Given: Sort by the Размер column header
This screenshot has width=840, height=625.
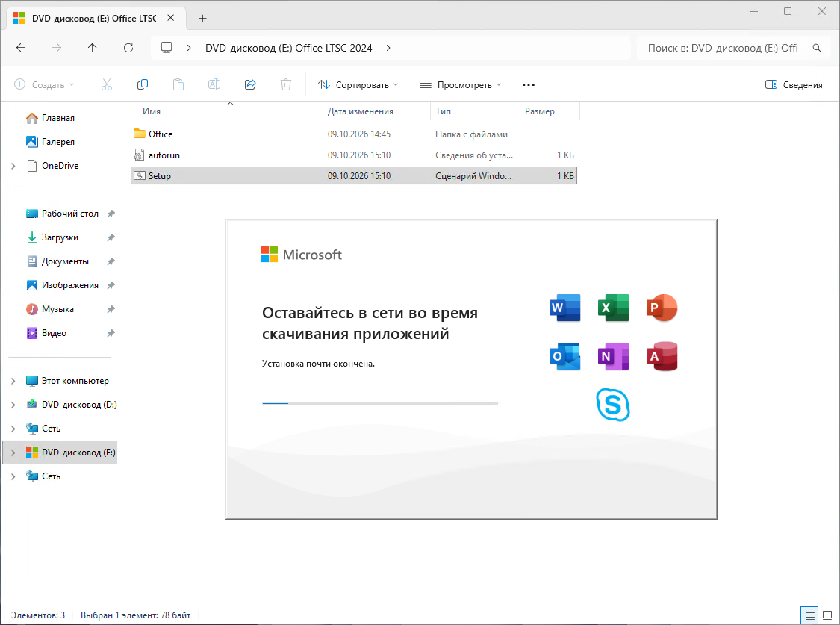Looking at the screenshot, I should pos(539,111).
